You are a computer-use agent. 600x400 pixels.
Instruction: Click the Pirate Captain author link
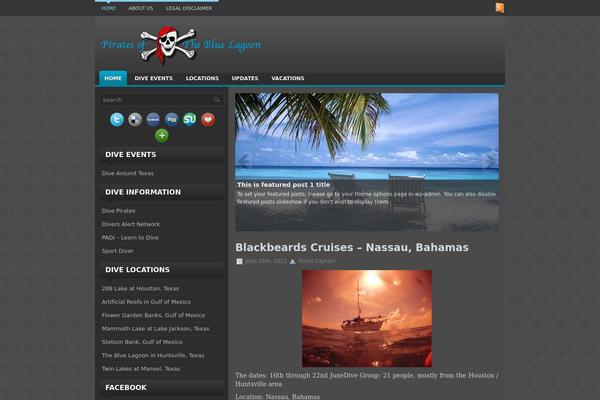click(316, 261)
